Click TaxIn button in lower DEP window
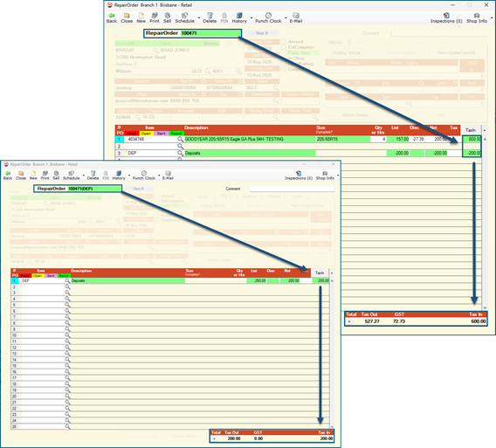The image size is (496, 448). point(320,272)
